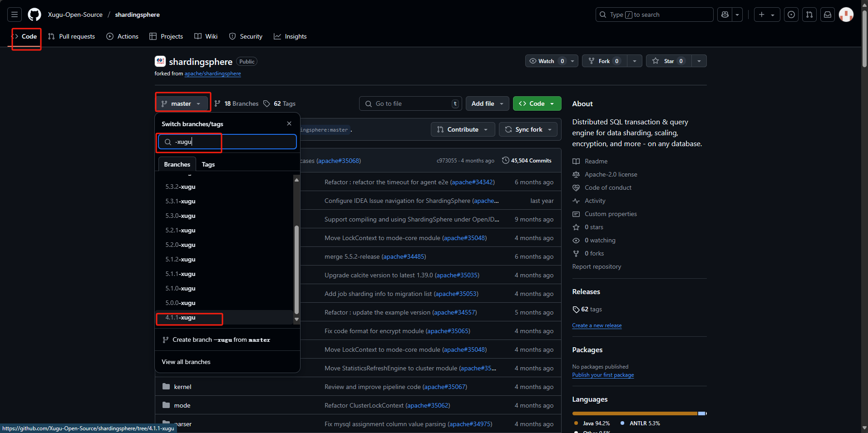868x433 pixels.
Task: Expand the Add file dropdown
Action: click(x=487, y=103)
